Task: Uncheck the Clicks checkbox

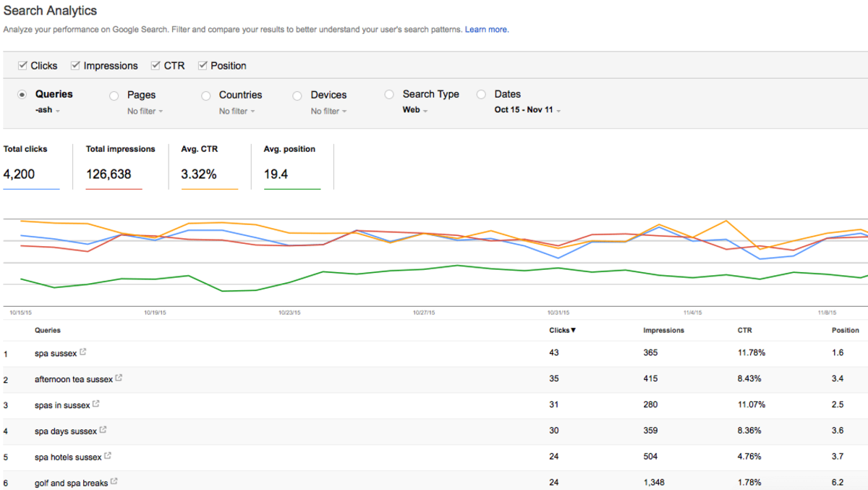Action: point(22,66)
